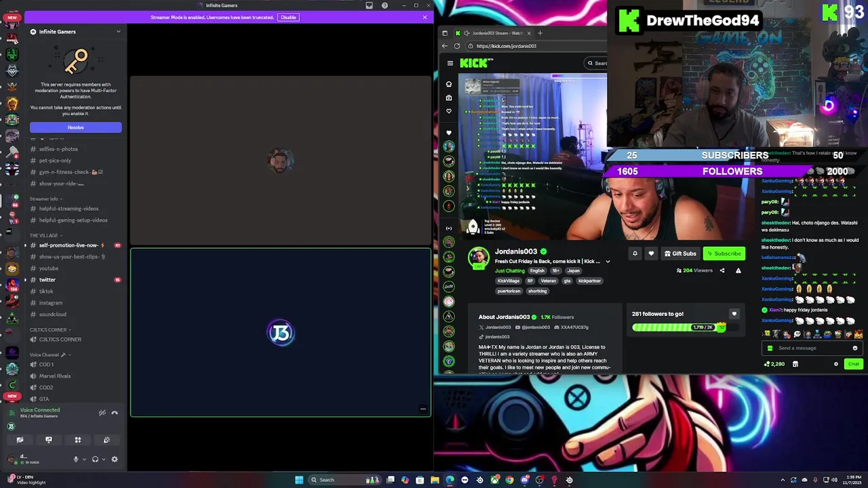Screen dimensions: 868x488
Task: Open a new browser tab
Action: pos(540,33)
